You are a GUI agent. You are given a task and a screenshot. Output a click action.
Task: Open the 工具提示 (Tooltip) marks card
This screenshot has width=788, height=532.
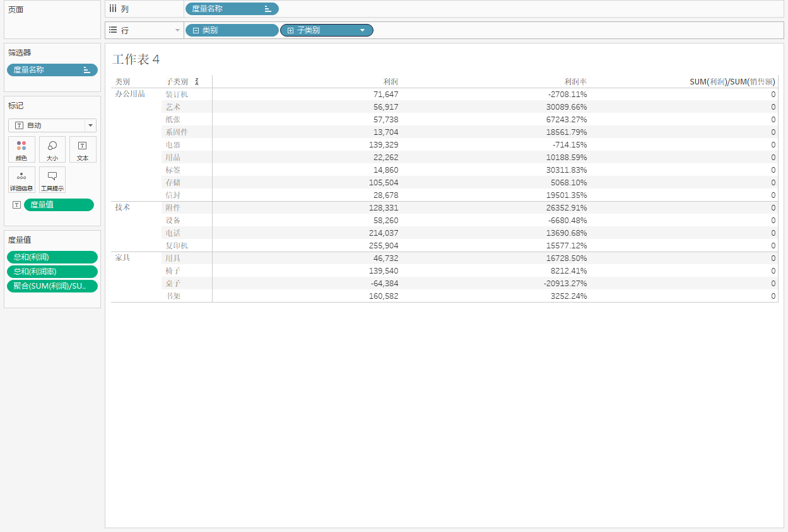coord(52,180)
